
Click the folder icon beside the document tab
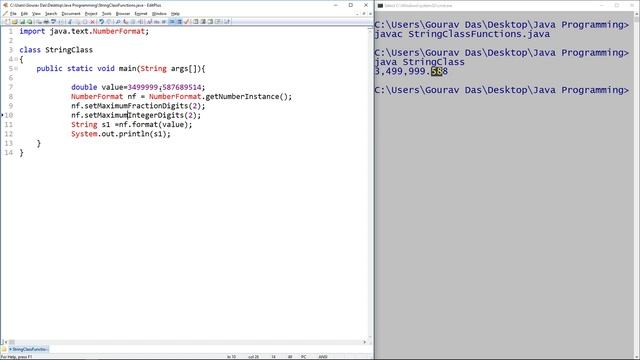tap(4, 349)
